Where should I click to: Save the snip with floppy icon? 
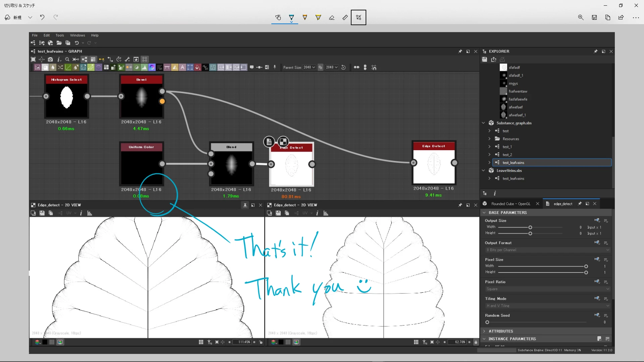click(x=594, y=17)
